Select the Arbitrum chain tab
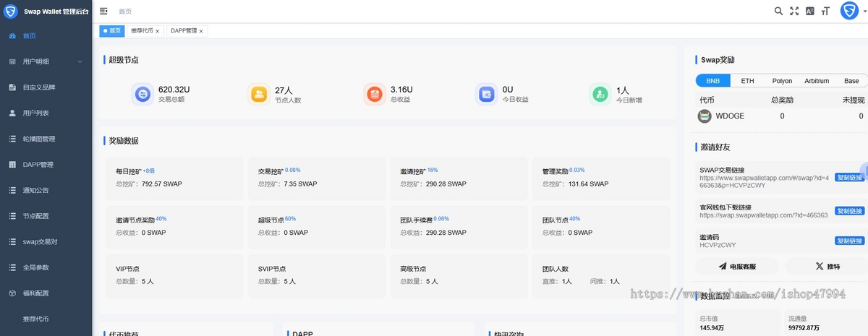 pos(817,81)
